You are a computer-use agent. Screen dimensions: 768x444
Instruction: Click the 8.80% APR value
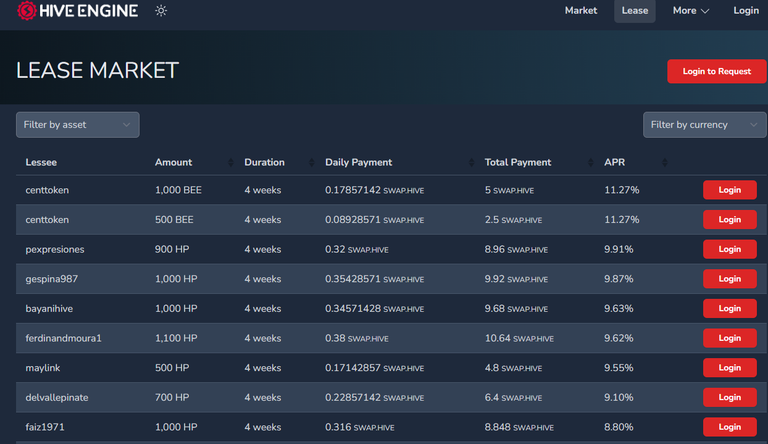click(619, 427)
